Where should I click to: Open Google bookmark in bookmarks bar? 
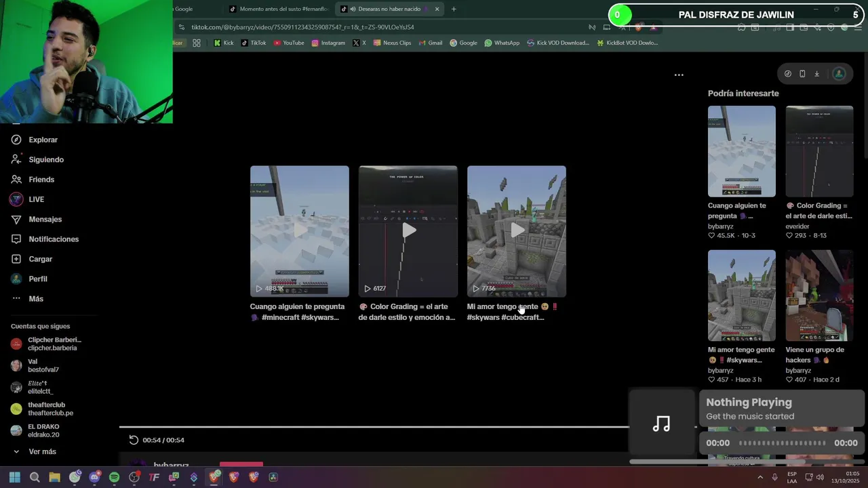(x=463, y=43)
